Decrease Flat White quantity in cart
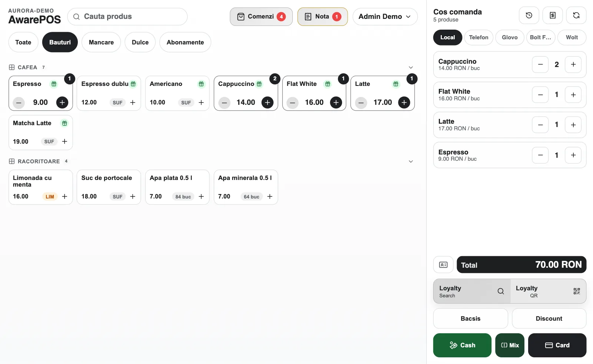The height and width of the screenshot is (364, 593). coord(540,95)
